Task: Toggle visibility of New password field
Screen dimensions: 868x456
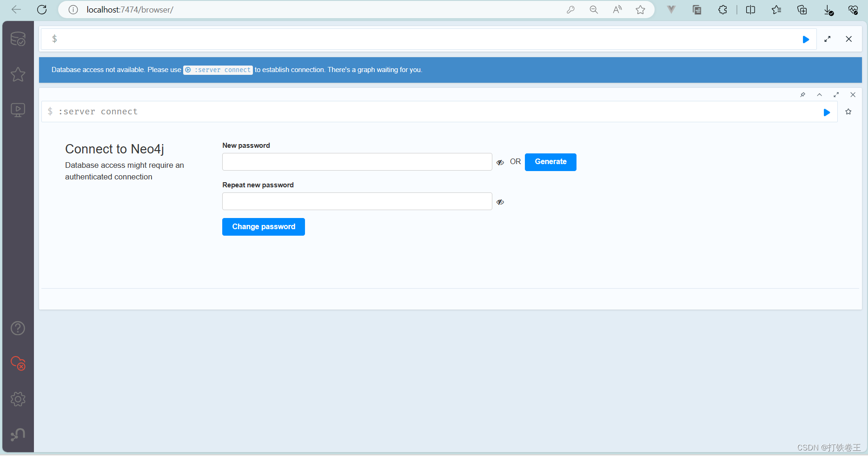Action: tap(500, 162)
